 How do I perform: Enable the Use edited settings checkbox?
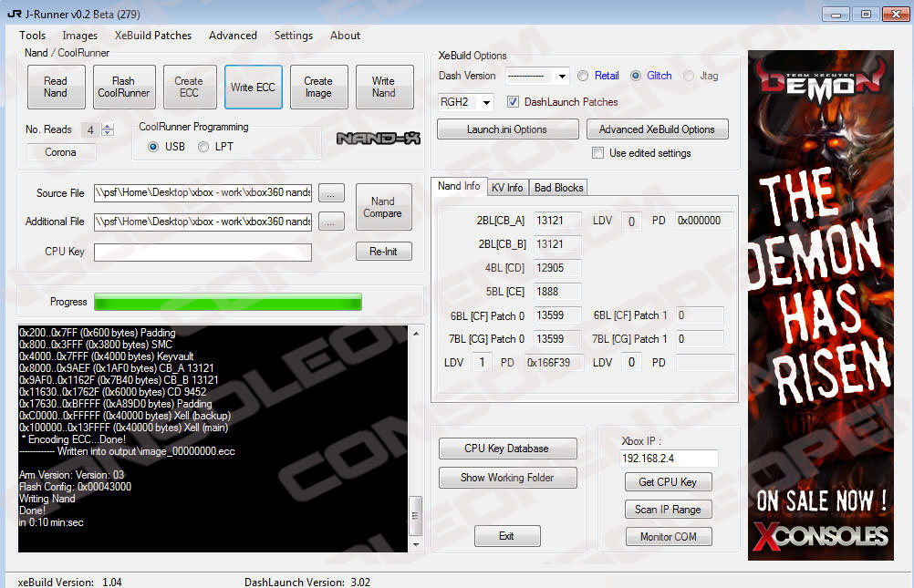tap(598, 152)
